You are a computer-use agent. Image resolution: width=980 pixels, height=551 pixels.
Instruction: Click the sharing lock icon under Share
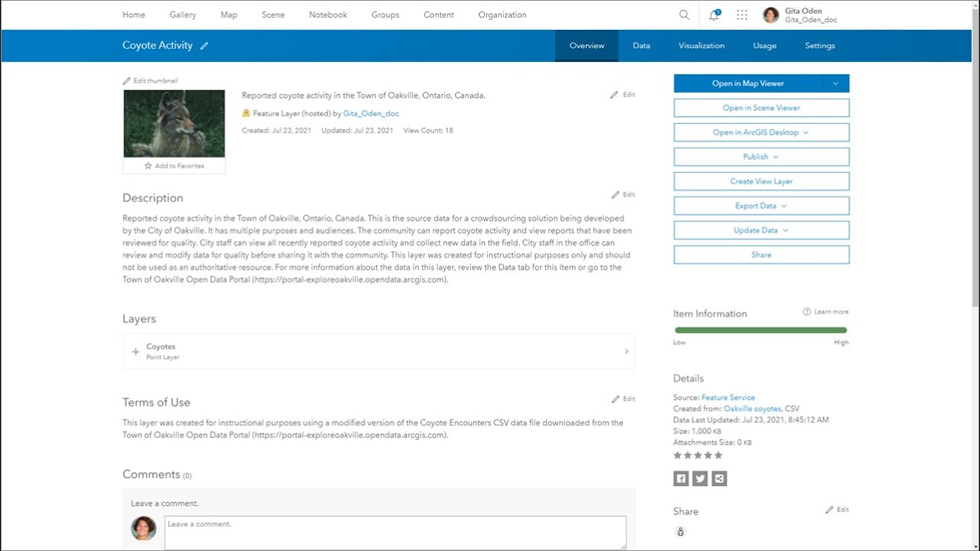[681, 532]
